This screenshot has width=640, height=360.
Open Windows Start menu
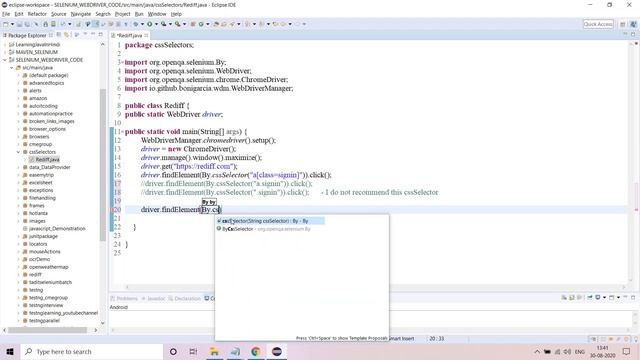pos(10,351)
